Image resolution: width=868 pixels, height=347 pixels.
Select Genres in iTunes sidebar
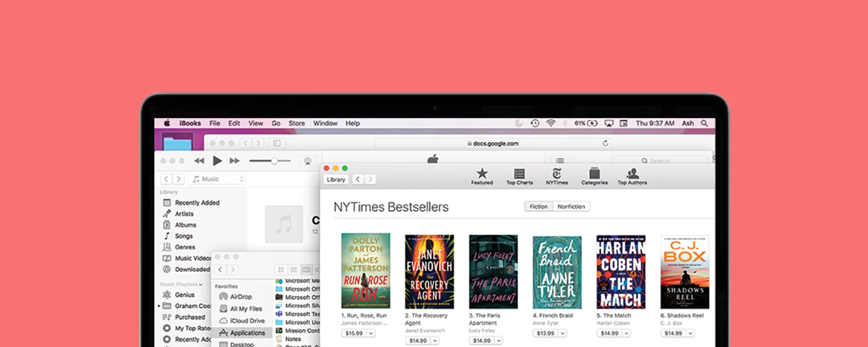(x=185, y=247)
